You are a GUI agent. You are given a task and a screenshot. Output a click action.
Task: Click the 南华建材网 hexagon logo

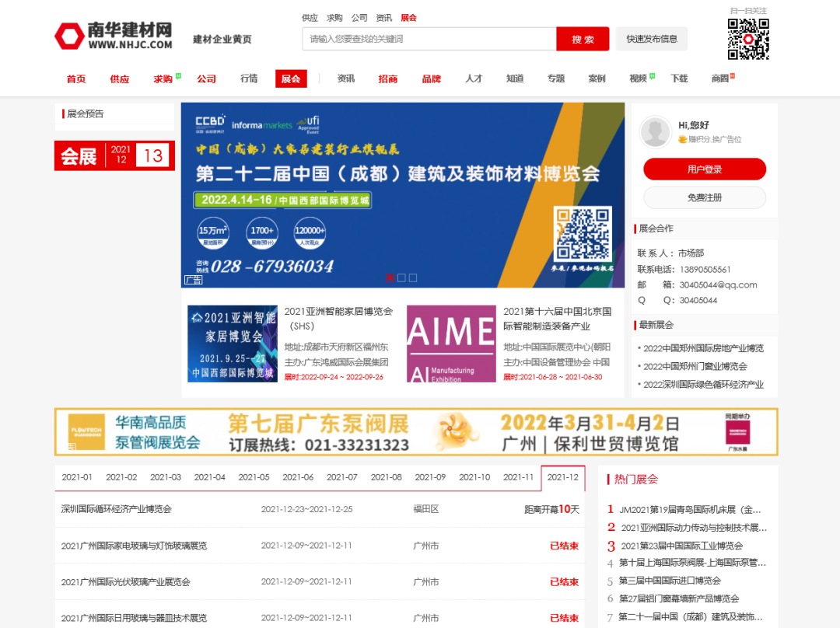(x=70, y=36)
